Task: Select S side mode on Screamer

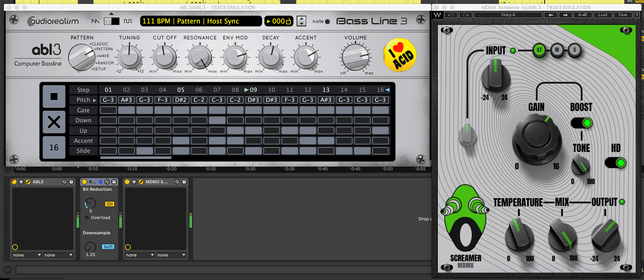Action: [574, 50]
